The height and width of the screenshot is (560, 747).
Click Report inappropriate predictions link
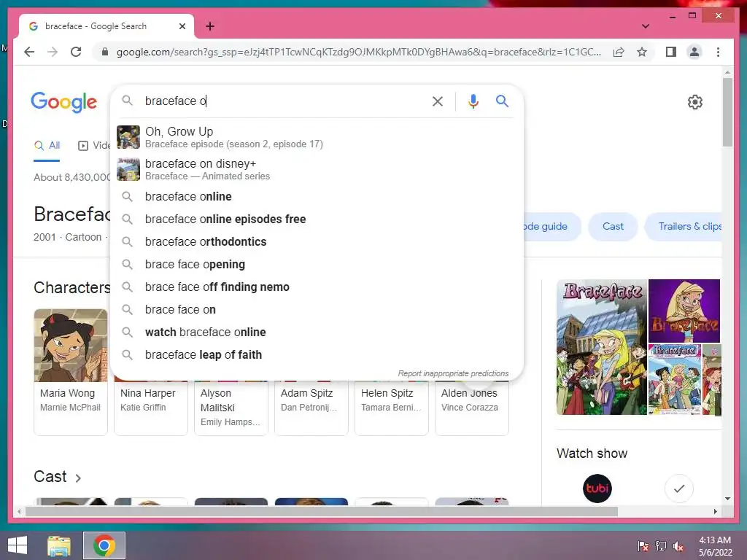pos(453,373)
